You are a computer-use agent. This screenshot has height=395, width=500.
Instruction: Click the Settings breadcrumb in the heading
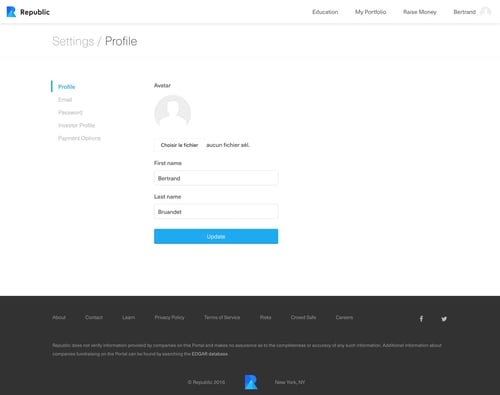click(x=73, y=41)
